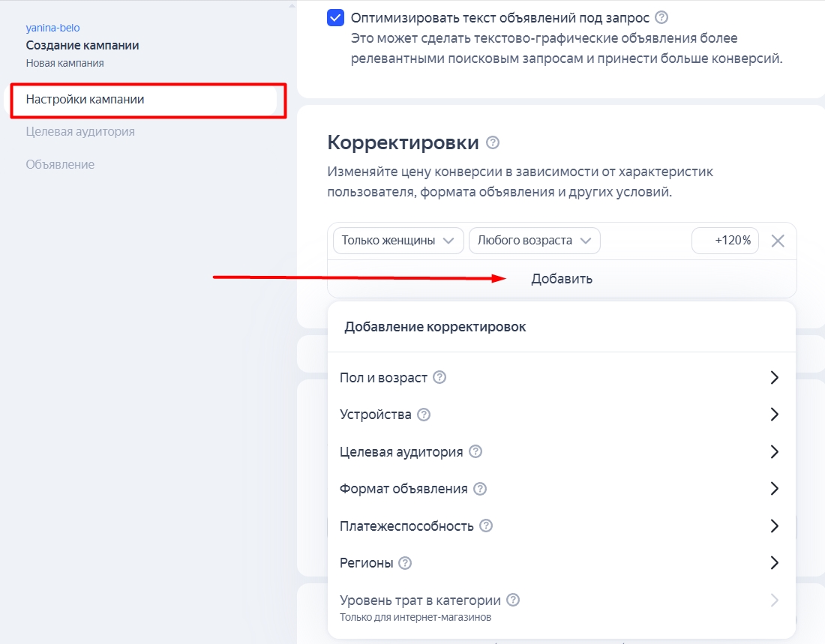
Task: Go to Целевая аудитория sidebar step
Action: [80, 132]
